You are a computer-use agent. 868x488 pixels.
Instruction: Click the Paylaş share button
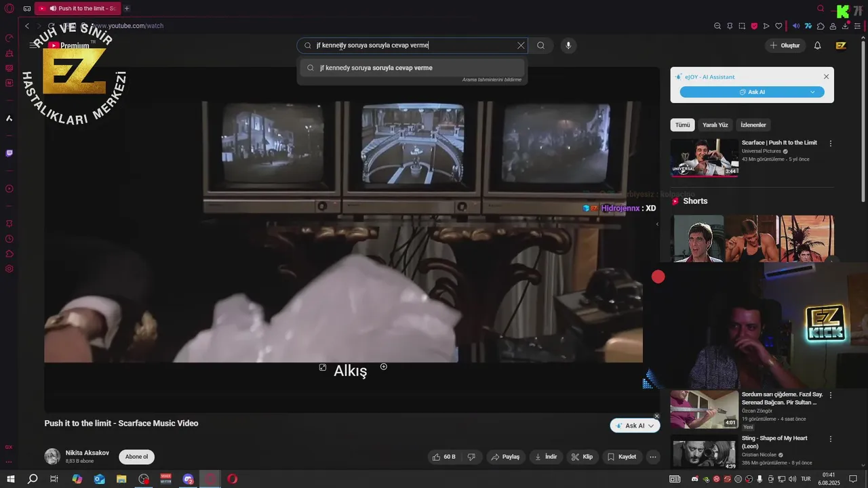pyautogui.click(x=505, y=457)
